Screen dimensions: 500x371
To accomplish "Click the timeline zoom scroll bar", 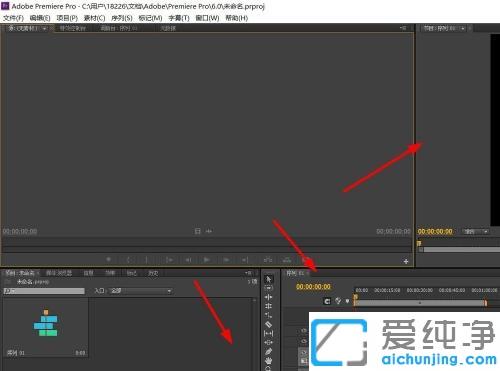I will (420, 303).
